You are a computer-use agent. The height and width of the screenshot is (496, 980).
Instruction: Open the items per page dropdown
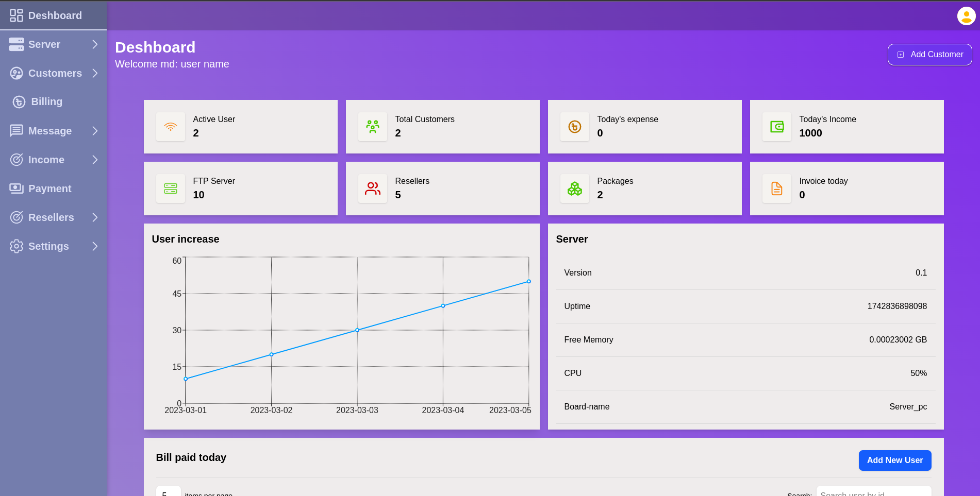[168, 492]
